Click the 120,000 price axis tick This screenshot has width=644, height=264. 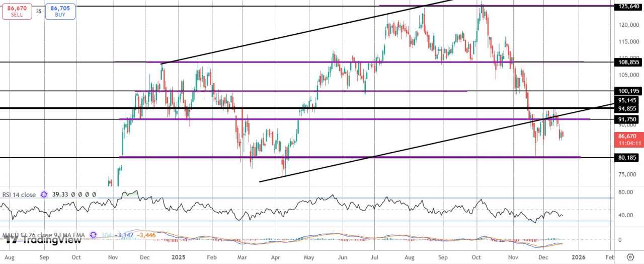628,25
